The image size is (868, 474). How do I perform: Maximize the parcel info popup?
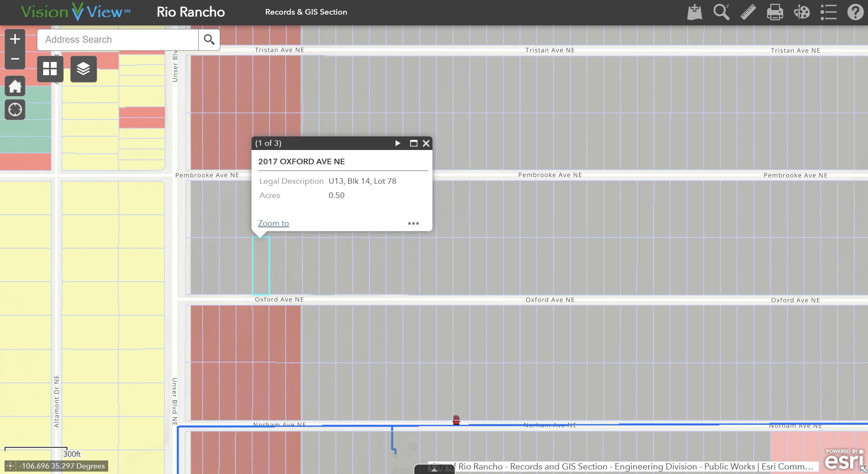(x=413, y=143)
